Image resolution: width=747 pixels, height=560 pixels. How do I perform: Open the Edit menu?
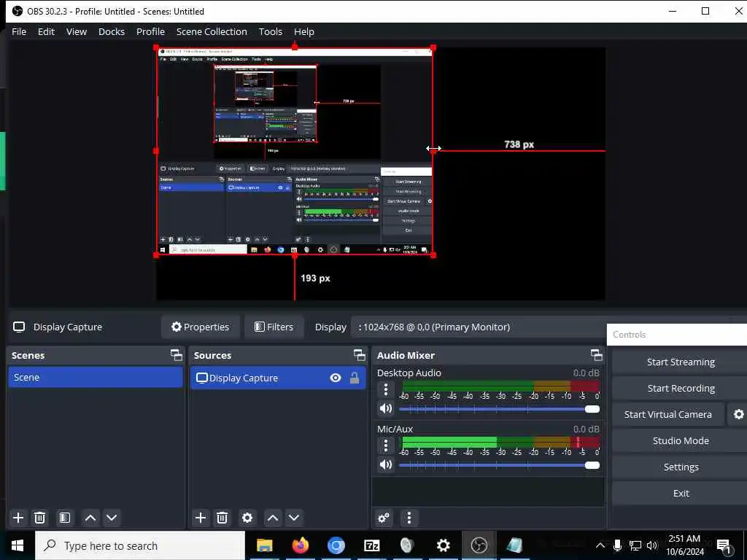coord(46,31)
